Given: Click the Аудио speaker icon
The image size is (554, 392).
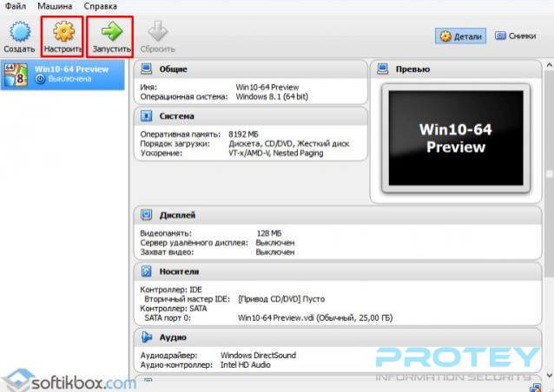Looking at the screenshot, I should pos(145,336).
